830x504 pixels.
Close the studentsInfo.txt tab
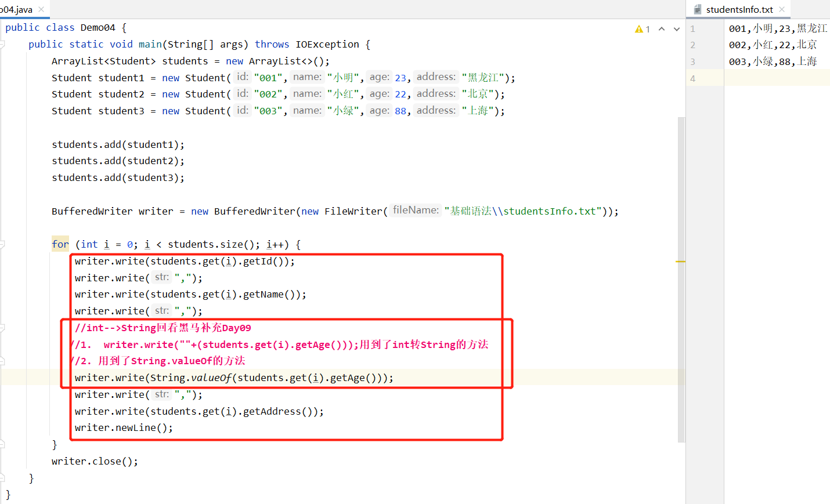tap(782, 9)
